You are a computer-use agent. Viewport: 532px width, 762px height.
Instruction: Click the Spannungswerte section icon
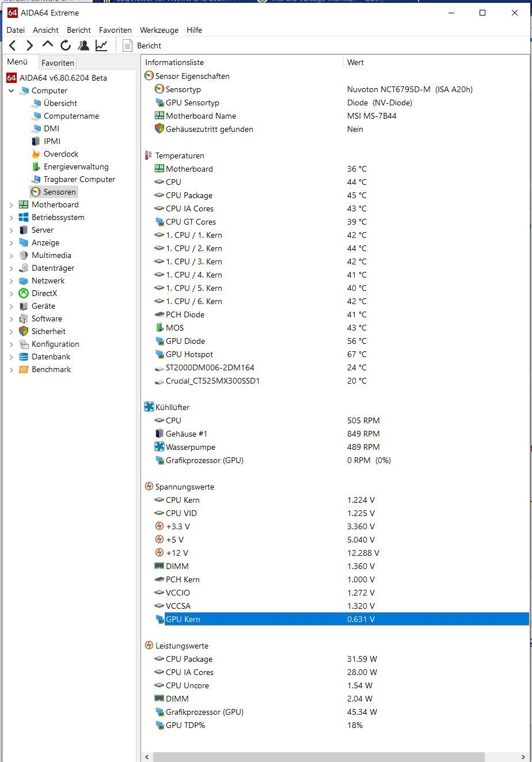pos(149,487)
